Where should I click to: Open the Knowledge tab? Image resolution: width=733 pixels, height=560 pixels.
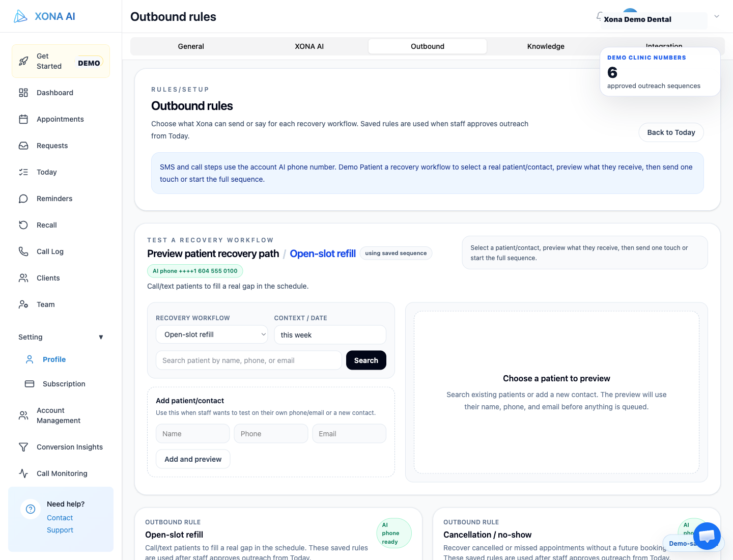(546, 46)
